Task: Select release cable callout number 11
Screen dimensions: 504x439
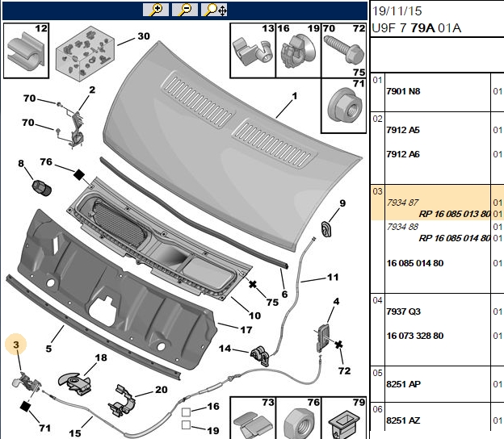Action: pyautogui.click(x=333, y=277)
